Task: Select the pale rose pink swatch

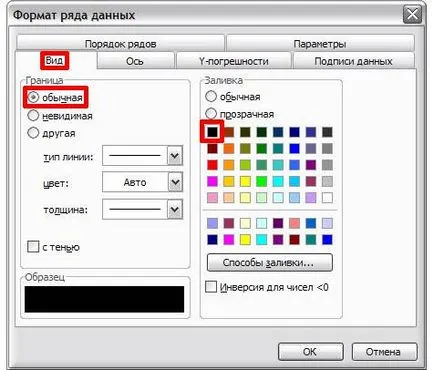Action: tap(212, 198)
